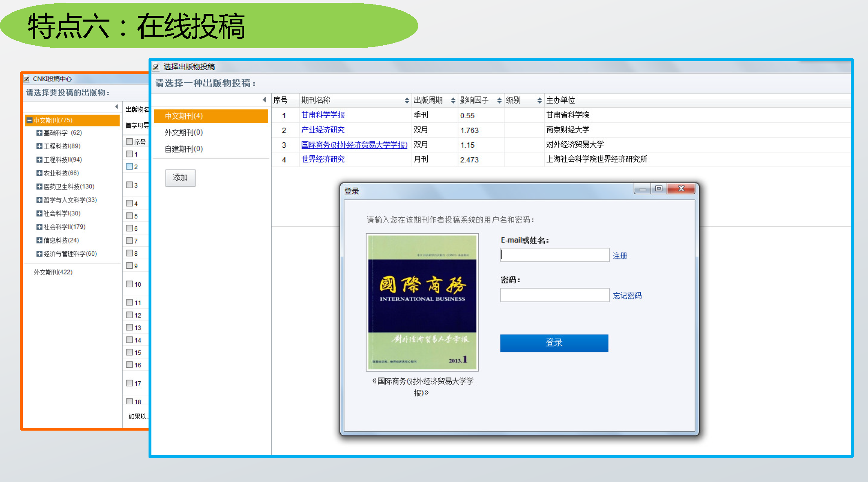This screenshot has height=482, width=868.
Task: Open journal link 甘肃科学学报
Action: [x=323, y=115]
